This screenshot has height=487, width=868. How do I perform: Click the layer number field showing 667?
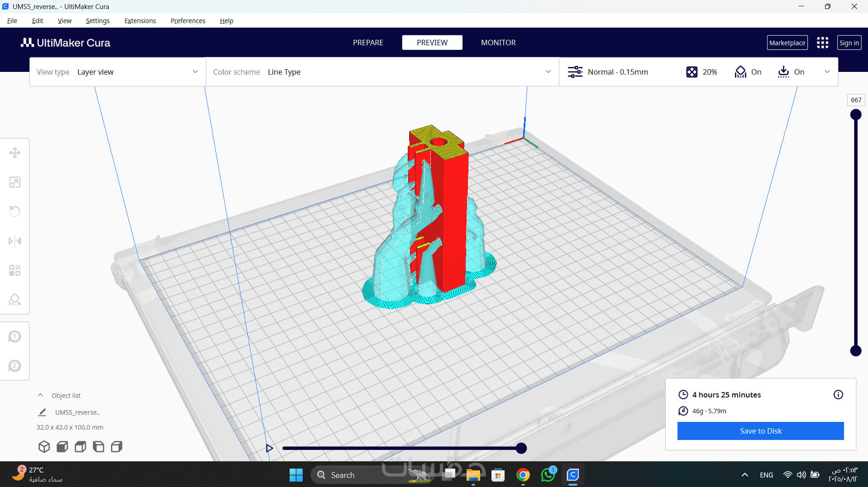pos(856,100)
